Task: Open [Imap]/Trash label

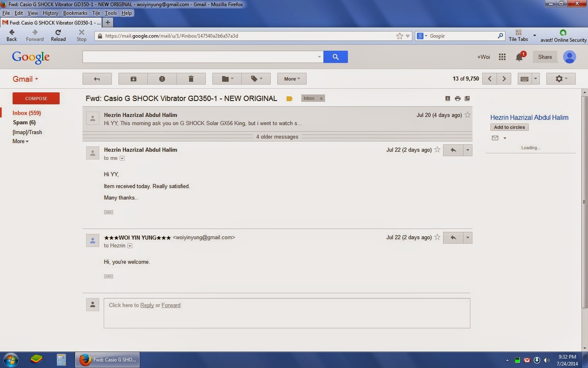Action: coord(27,132)
